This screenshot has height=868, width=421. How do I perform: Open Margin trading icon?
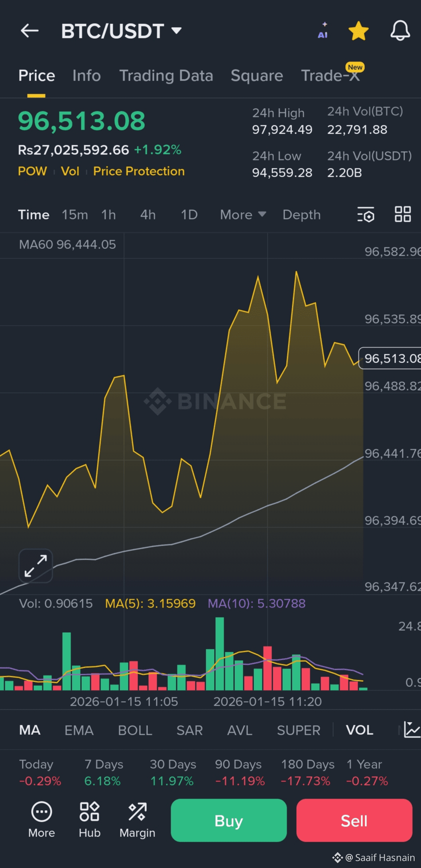tap(137, 820)
